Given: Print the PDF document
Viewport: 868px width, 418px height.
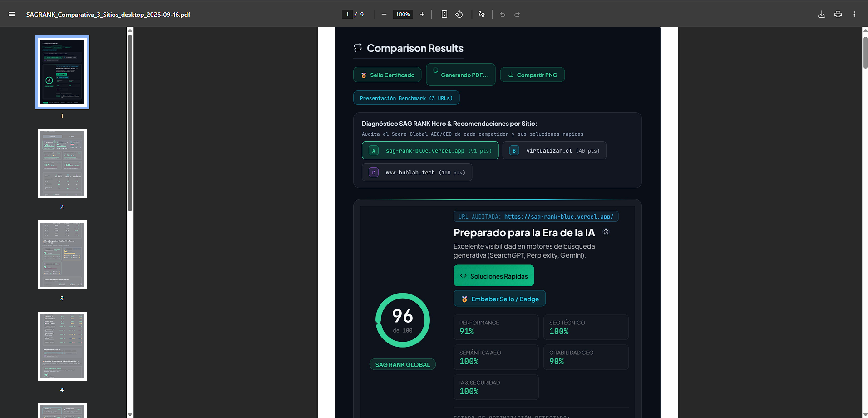Looking at the screenshot, I should [838, 15].
